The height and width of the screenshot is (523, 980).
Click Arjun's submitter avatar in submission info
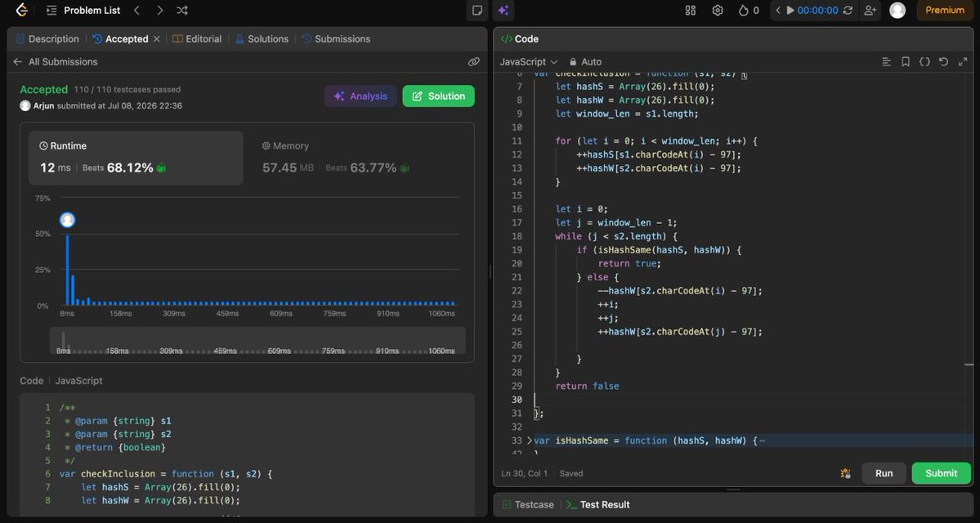[x=25, y=105]
